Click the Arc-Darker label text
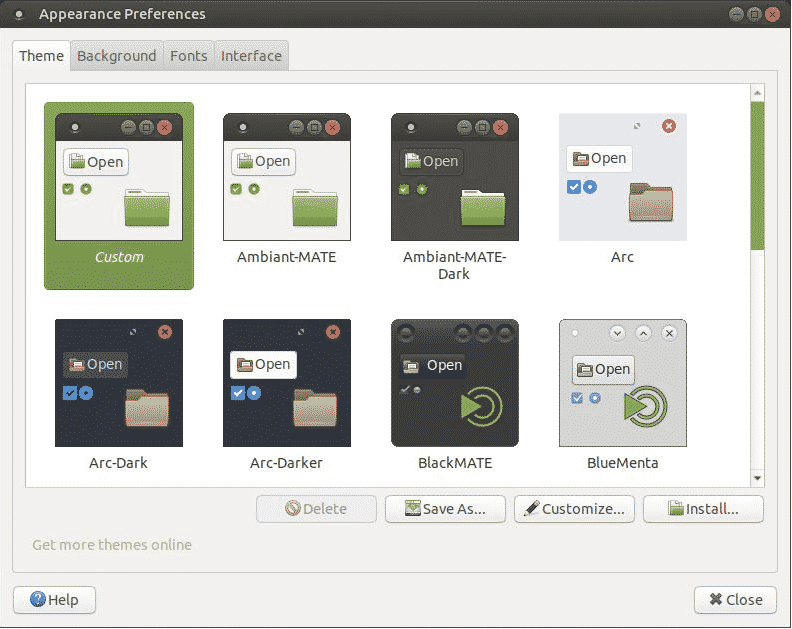 pos(286,463)
